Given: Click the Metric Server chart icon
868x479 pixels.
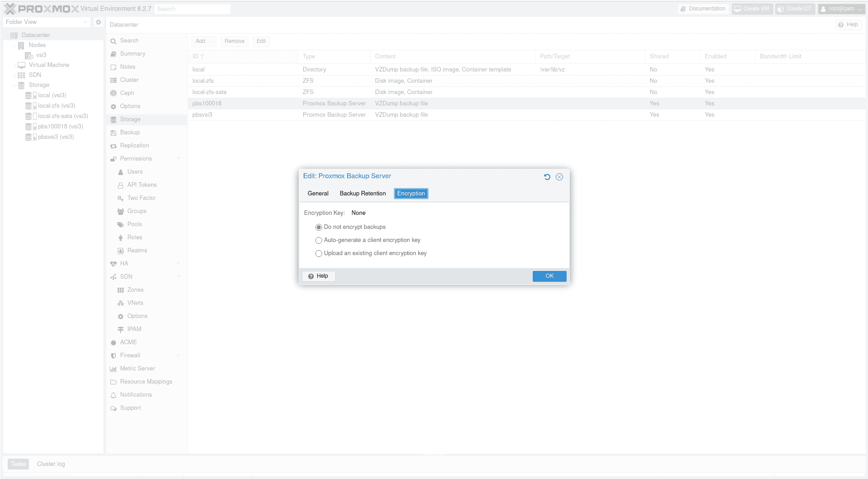Looking at the screenshot, I should (113, 369).
